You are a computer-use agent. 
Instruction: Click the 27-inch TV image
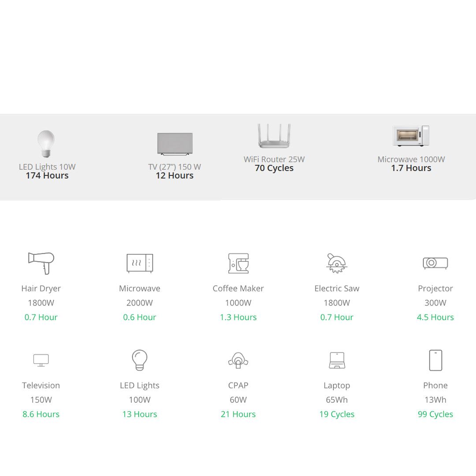coord(175,144)
